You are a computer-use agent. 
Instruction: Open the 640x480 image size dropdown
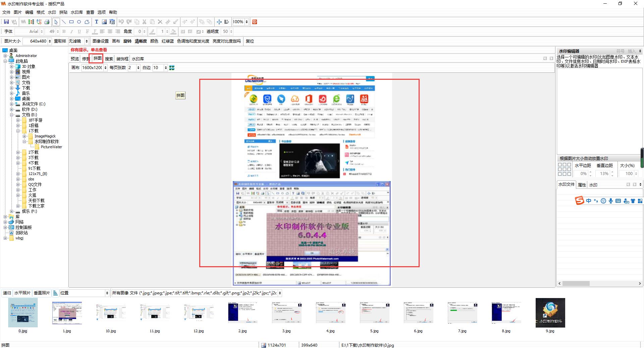[x=50, y=41]
